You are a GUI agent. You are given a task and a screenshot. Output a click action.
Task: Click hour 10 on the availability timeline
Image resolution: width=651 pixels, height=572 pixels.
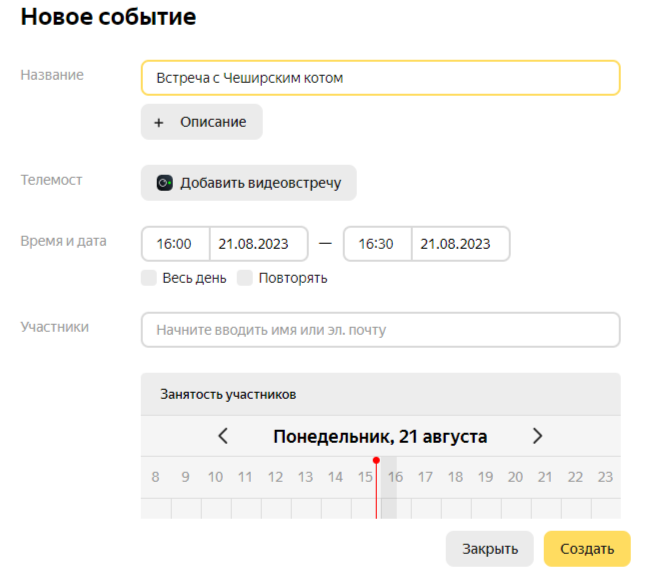[x=215, y=477]
